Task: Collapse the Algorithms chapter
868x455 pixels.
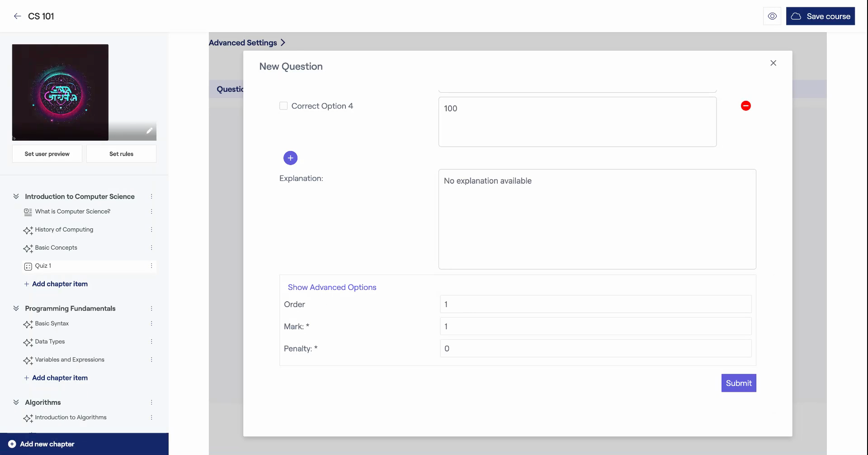Action: (16, 403)
